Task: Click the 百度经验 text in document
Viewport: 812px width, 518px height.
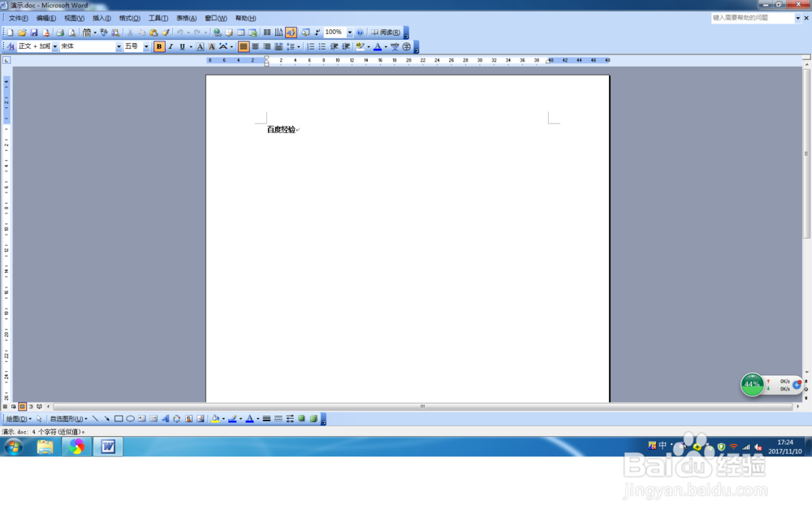Action: (281, 130)
